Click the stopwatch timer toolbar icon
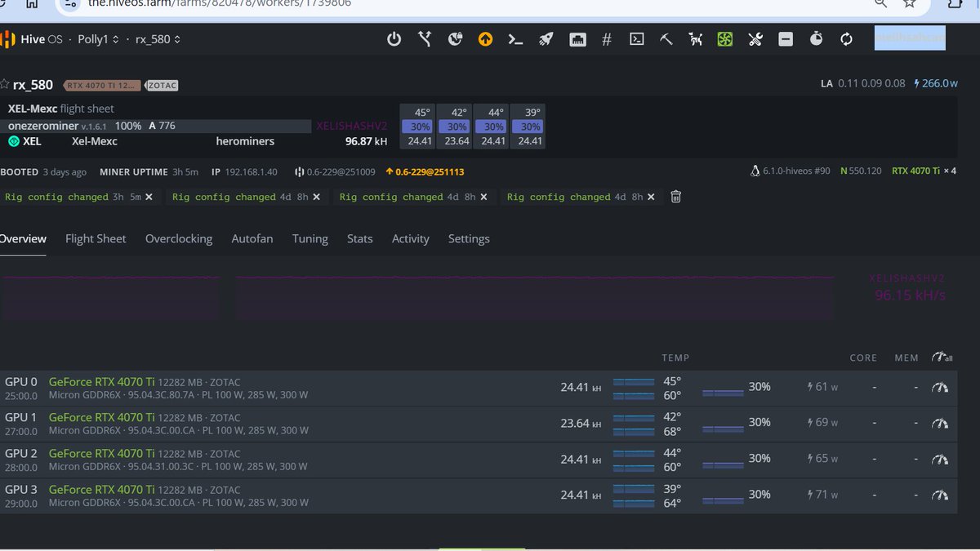The image size is (980, 551). [x=816, y=38]
